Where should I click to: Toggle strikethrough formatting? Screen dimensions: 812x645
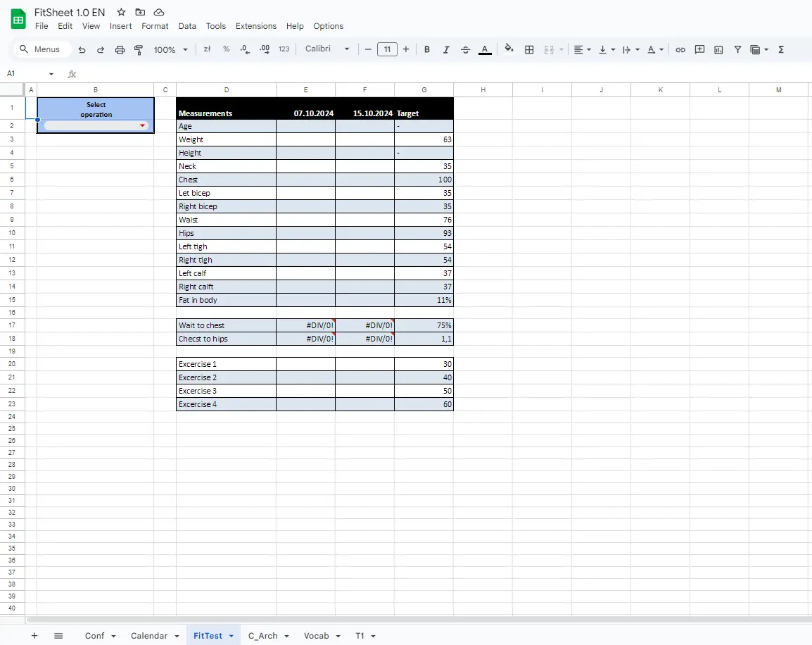465,50
